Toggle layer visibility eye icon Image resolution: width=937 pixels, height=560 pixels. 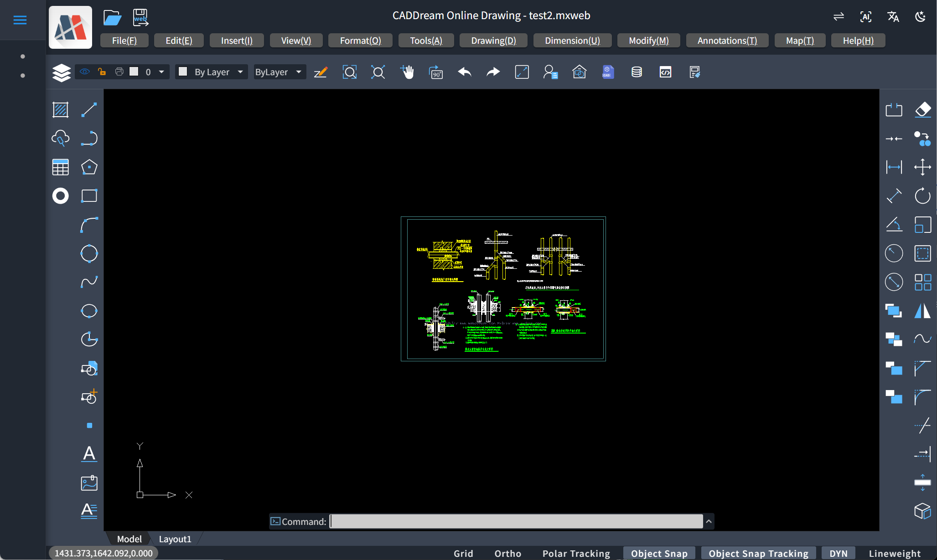point(85,72)
